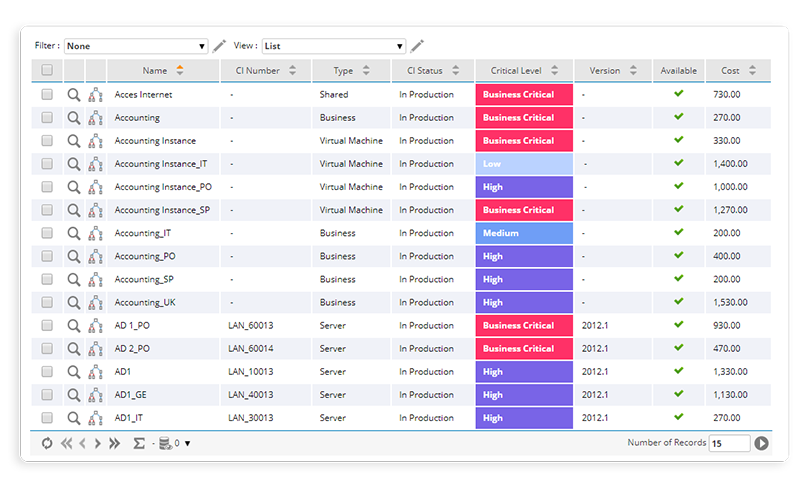Go to the first page
Viewport: 800px width, 490px height.
click(66, 443)
